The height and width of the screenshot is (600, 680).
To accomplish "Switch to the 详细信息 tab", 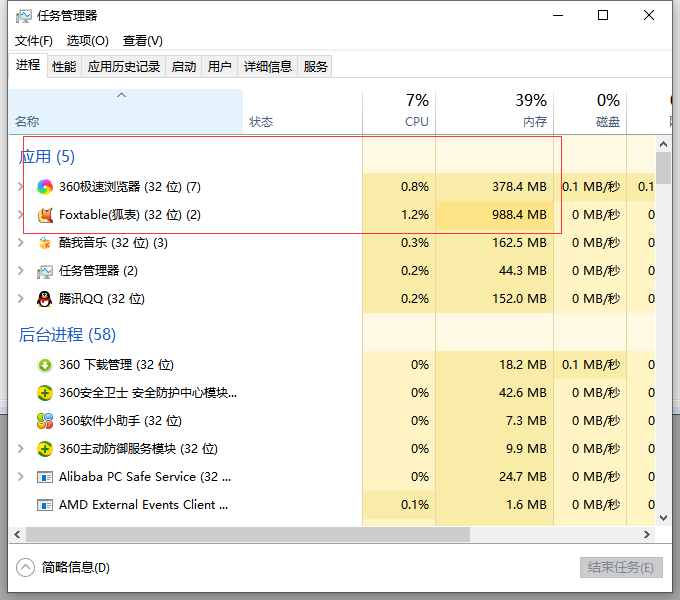I will [x=268, y=67].
